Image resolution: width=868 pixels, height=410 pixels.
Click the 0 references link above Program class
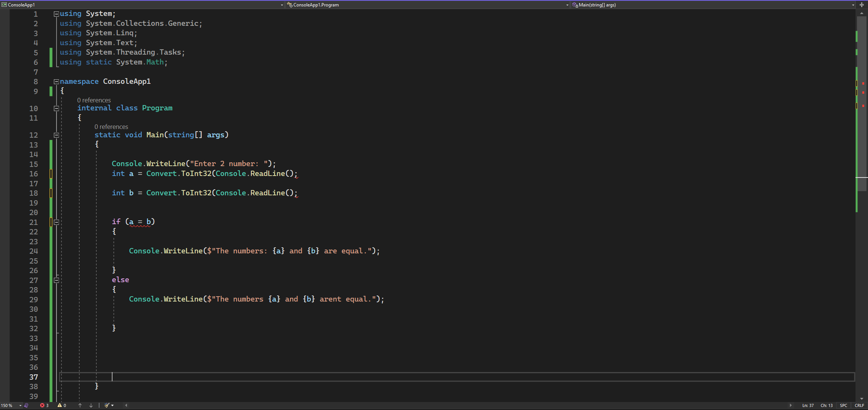[94, 100]
